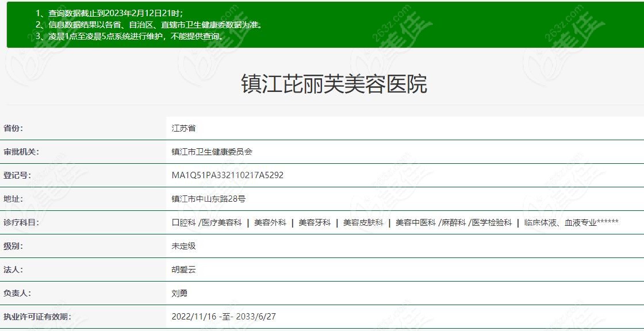Viewport: 644px width, 331px height.
Task: Click 镇江市卫生健康委员会 text
Action: (x=212, y=152)
